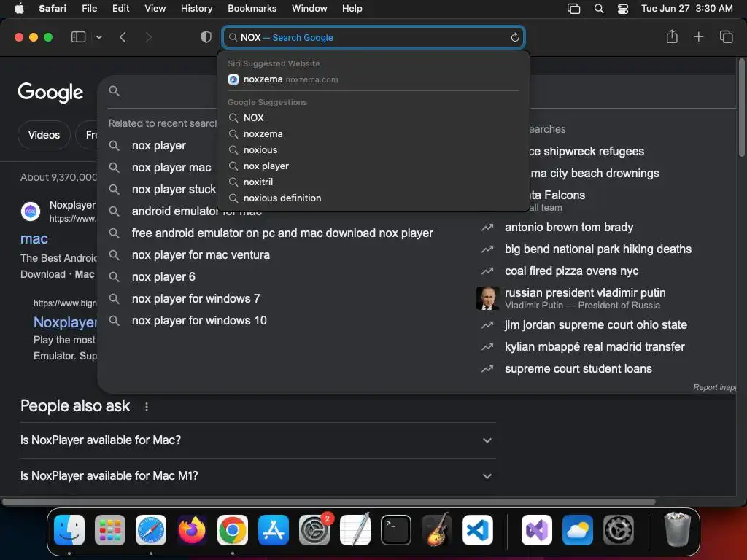Open the Bookmarks menu
Image resolution: width=747 pixels, height=560 pixels.
pyautogui.click(x=252, y=9)
